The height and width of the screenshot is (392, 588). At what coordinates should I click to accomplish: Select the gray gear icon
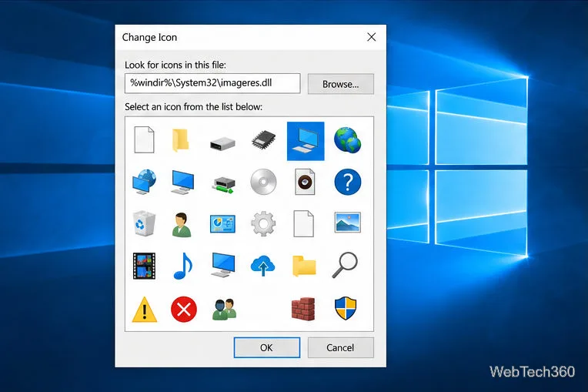click(264, 223)
